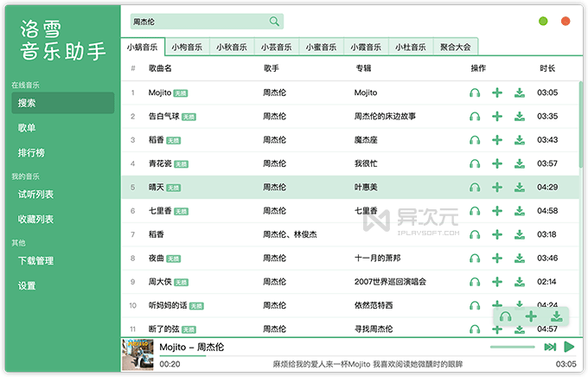Download the 晴天 track
Screen dimensions: 588x377
pyautogui.click(x=519, y=187)
